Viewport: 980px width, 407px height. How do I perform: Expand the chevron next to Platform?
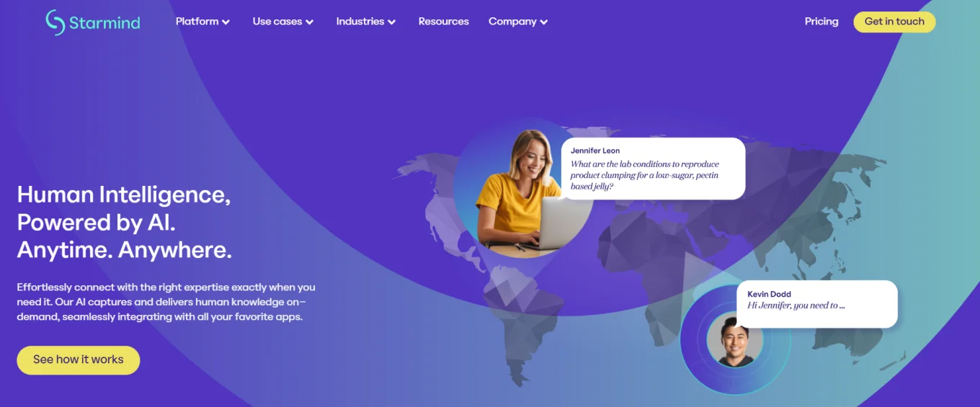pos(226,22)
